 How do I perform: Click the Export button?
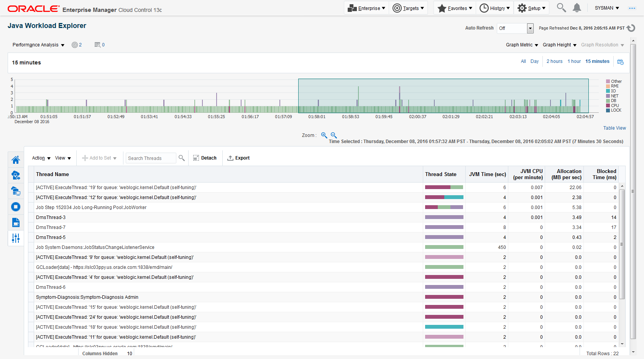point(238,158)
